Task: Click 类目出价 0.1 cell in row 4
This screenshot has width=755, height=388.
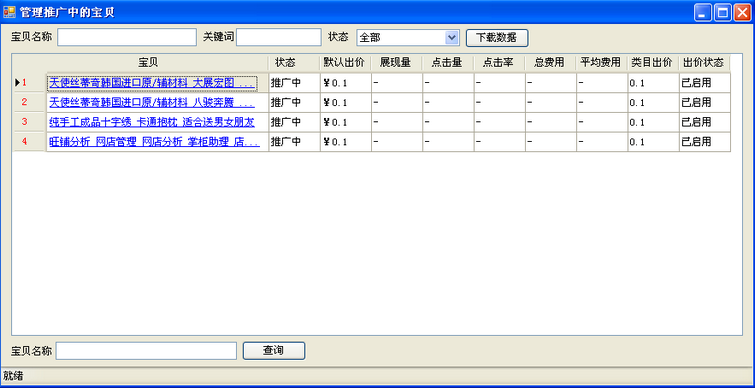Action: point(653,142)
